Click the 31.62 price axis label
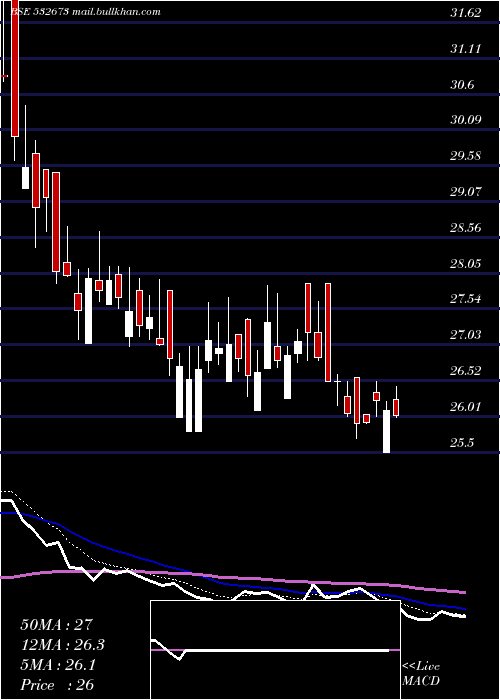500x700 pixels. [466, 13]
